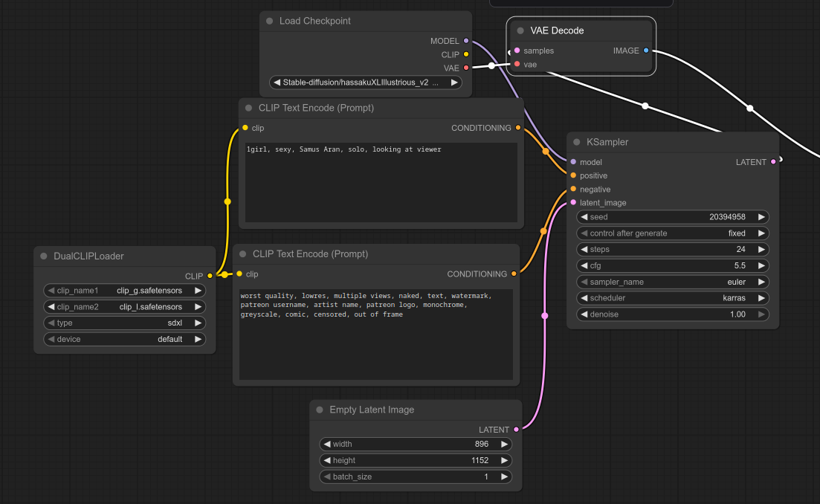Decrease the cfg value with left arrow
This screenshot has width=820, height=504.
[584, 265]
